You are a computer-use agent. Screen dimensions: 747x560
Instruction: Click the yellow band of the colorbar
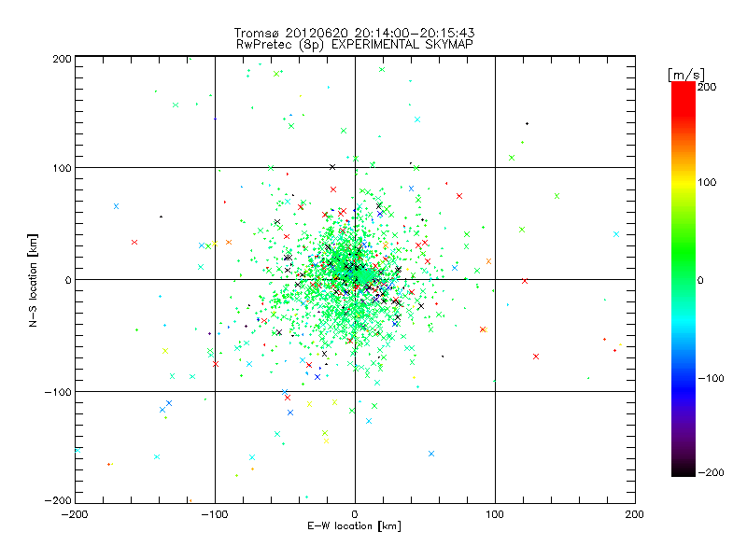point(684,182)
